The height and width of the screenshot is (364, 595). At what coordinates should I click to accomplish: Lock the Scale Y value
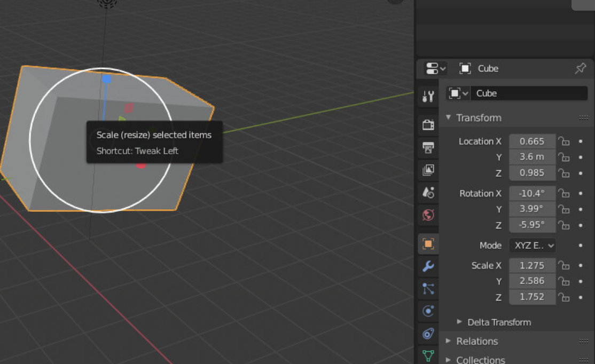click(x=564, y=281)
